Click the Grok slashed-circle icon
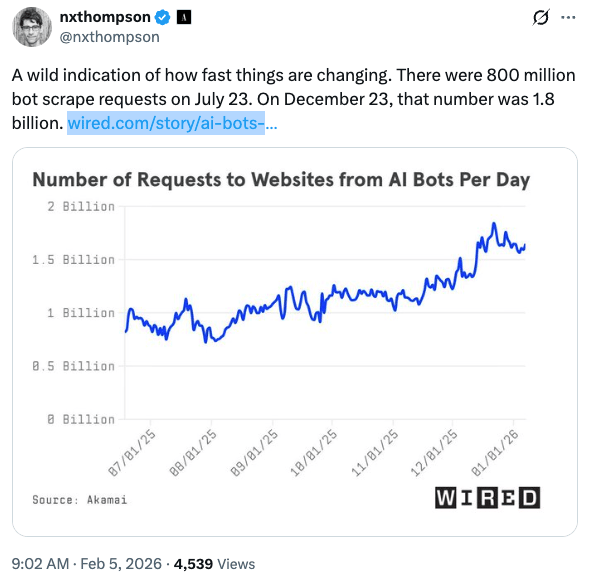Viewport: 593px width, 583px height. pyautogui.click(x=541, y=17)
